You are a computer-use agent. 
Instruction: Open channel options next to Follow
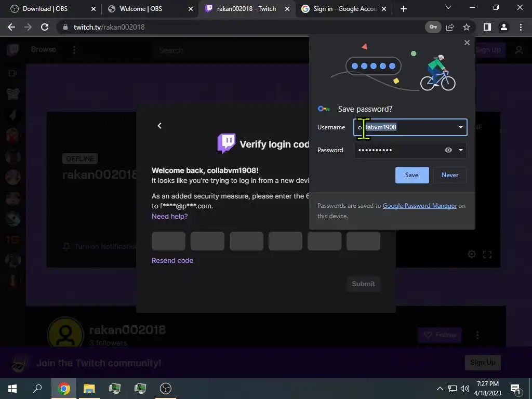coord(477,335)
